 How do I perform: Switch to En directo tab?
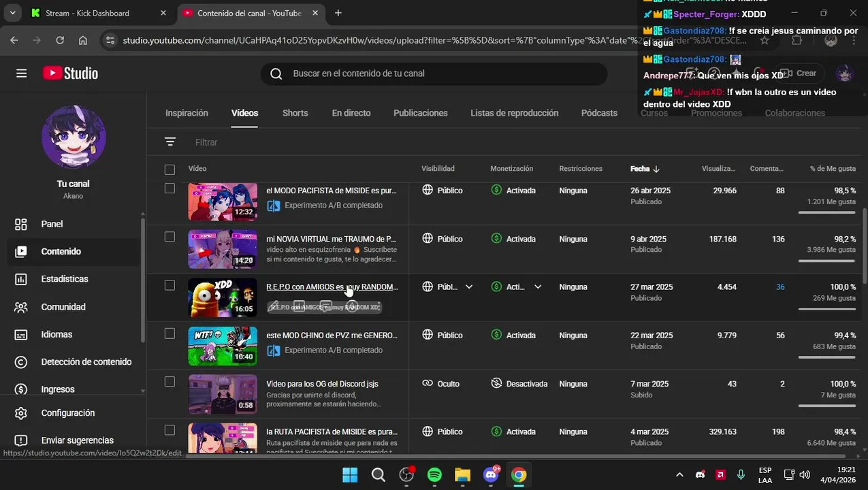click(351, 113)
